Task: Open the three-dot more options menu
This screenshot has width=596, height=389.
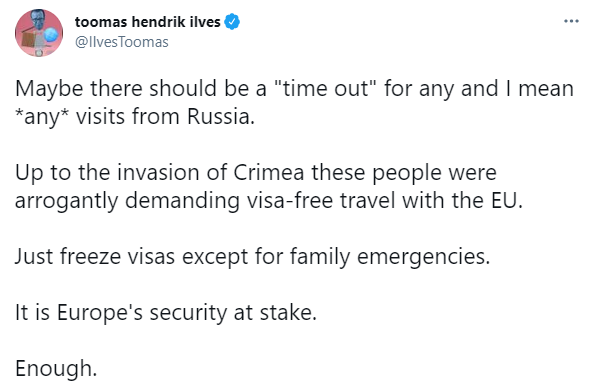Action: pyautogui.click(x=571, y=21)
